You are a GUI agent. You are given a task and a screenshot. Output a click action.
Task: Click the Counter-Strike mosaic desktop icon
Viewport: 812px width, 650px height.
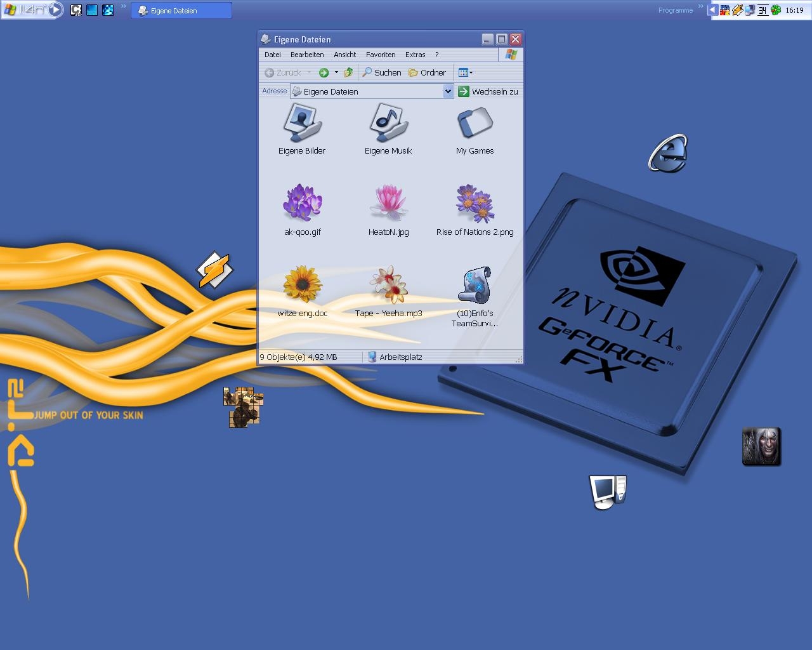click(244, 407)
